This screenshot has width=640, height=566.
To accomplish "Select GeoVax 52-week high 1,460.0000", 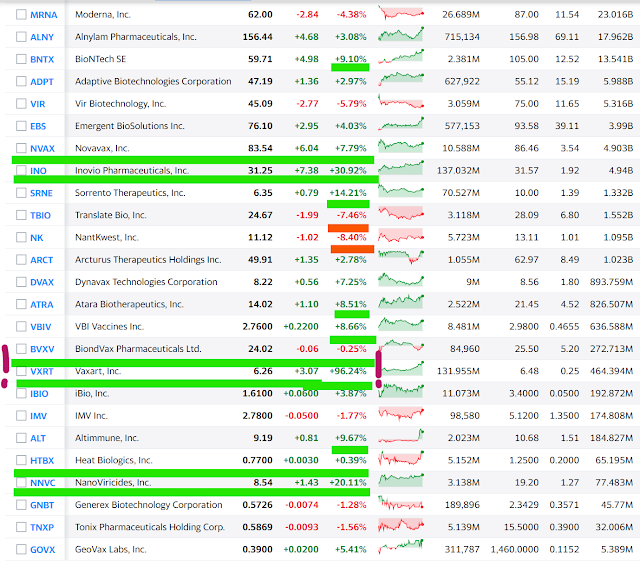I will click(x=514, y=550).
